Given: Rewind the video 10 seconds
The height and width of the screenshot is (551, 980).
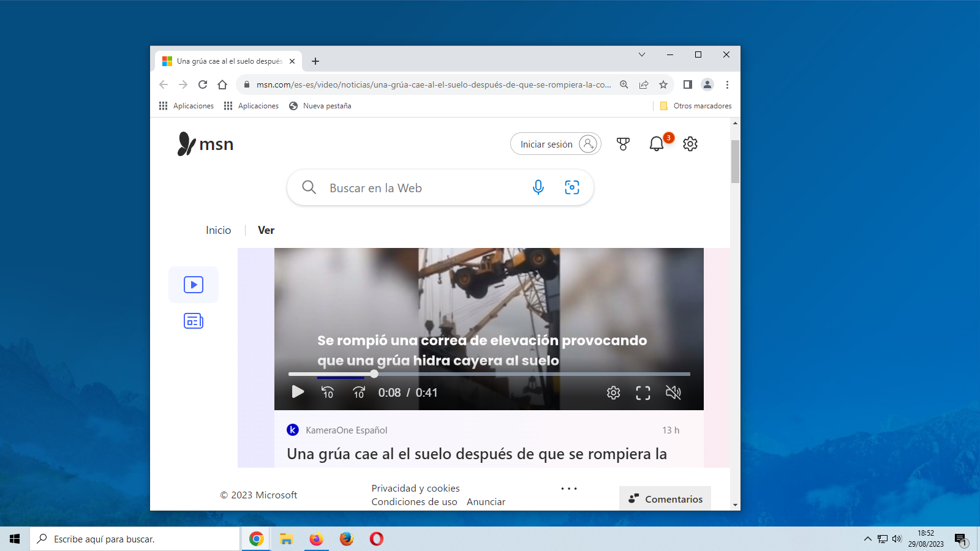Looking at the screenshot, I should 328,392.
